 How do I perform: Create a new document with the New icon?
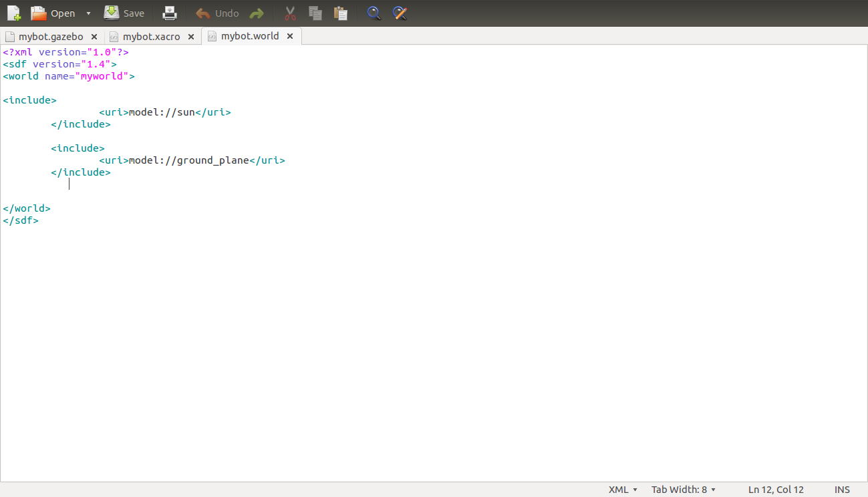(x=14, y=13)
